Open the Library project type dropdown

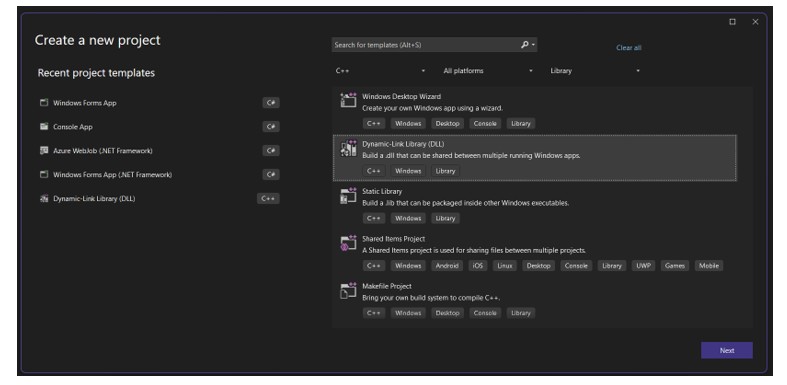(x=595, y=71)
